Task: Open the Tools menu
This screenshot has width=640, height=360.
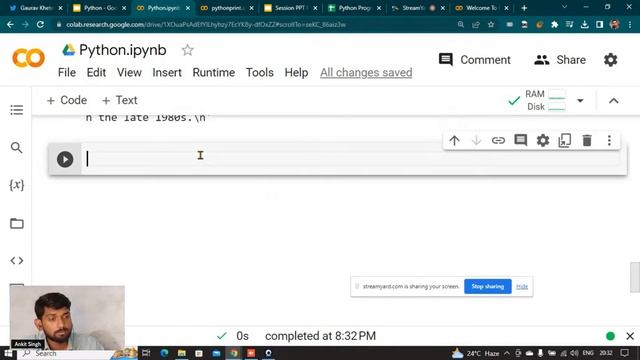Action: pos(260,73)
